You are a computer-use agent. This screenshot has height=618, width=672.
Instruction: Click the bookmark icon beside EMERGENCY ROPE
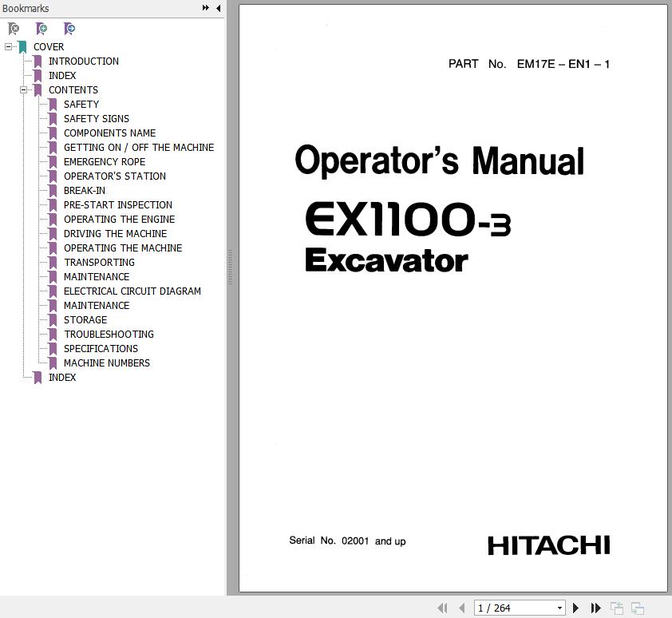click(x=53, y=161)
